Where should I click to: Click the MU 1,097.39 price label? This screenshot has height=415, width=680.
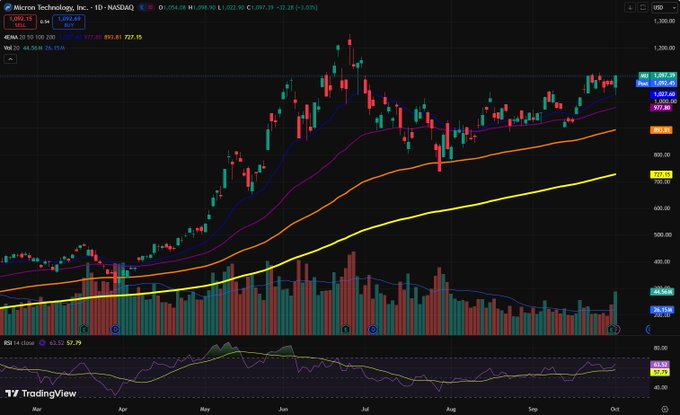point(657,75)
